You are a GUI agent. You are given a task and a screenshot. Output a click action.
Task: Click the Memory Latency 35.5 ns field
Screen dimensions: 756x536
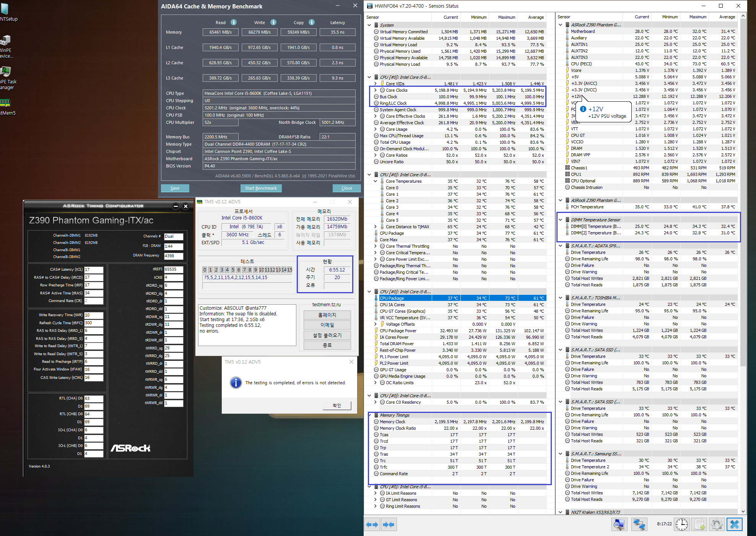click(338, 32)
